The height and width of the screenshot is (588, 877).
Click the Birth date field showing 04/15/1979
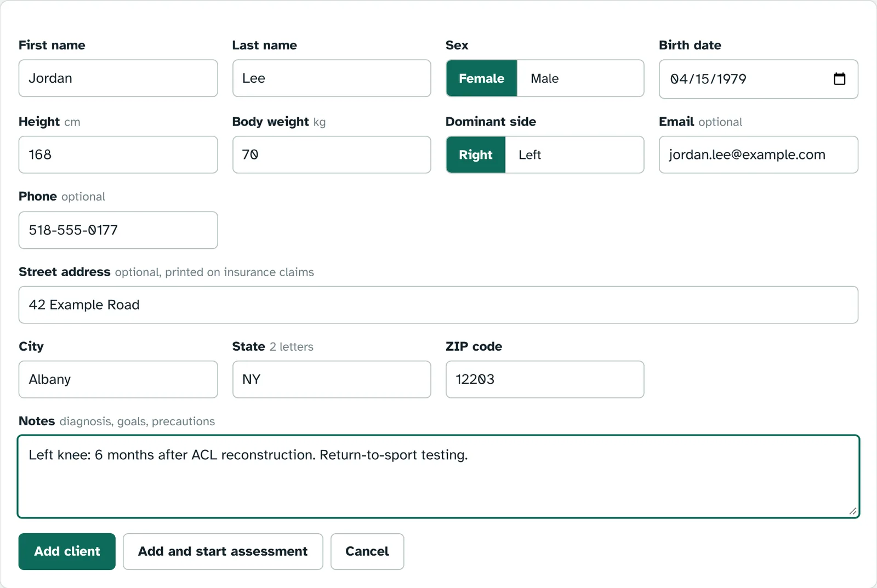pyautogui.click(x=759, y=79)
